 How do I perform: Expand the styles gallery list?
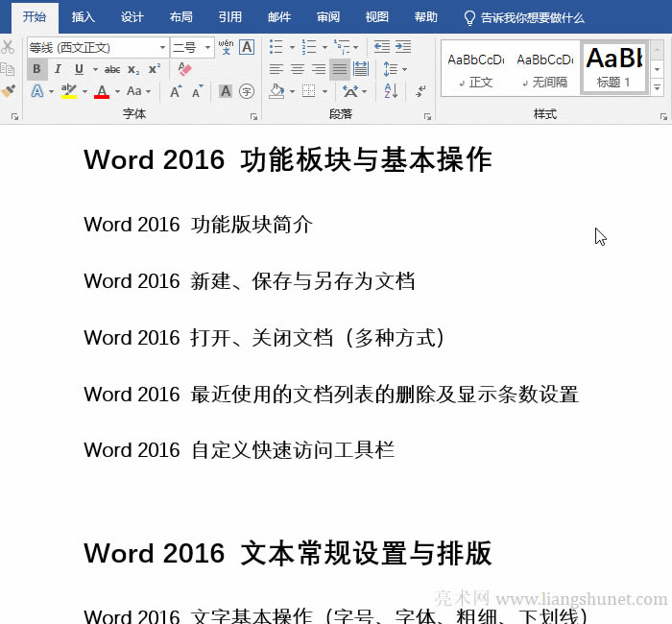click(659, 87)
